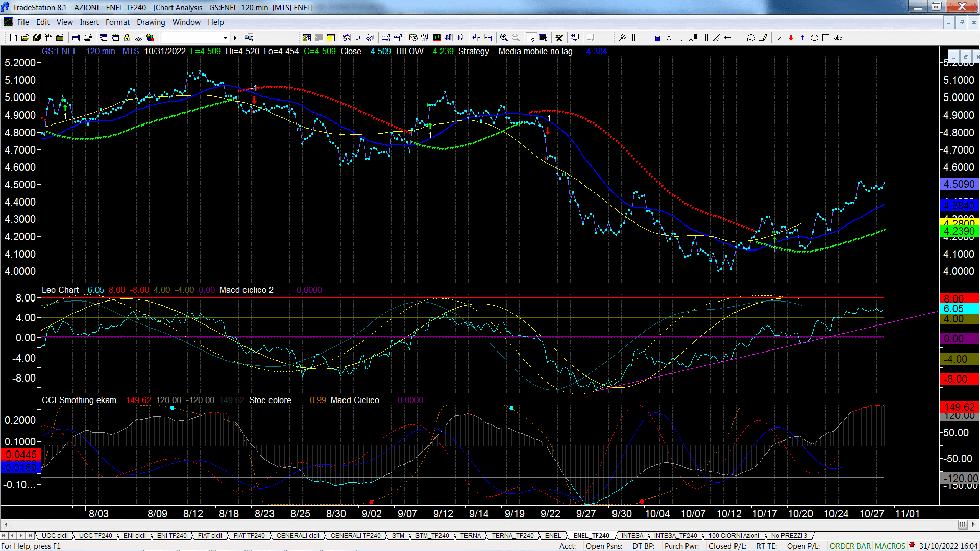Open the hammer format tools icon
980x551 pixels.
[559, 38]
